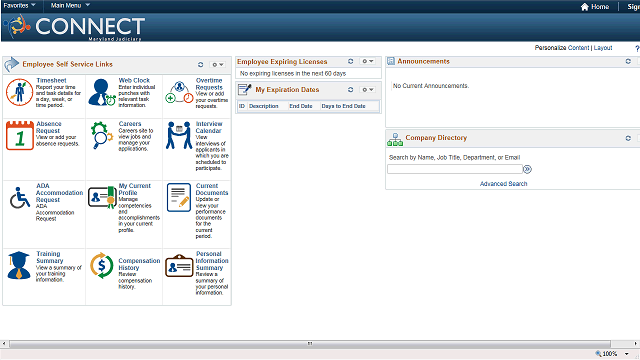The height and width of the screenshot is (360, 640).
Task: Open the Current Documents link
Action: pos(212,189)
